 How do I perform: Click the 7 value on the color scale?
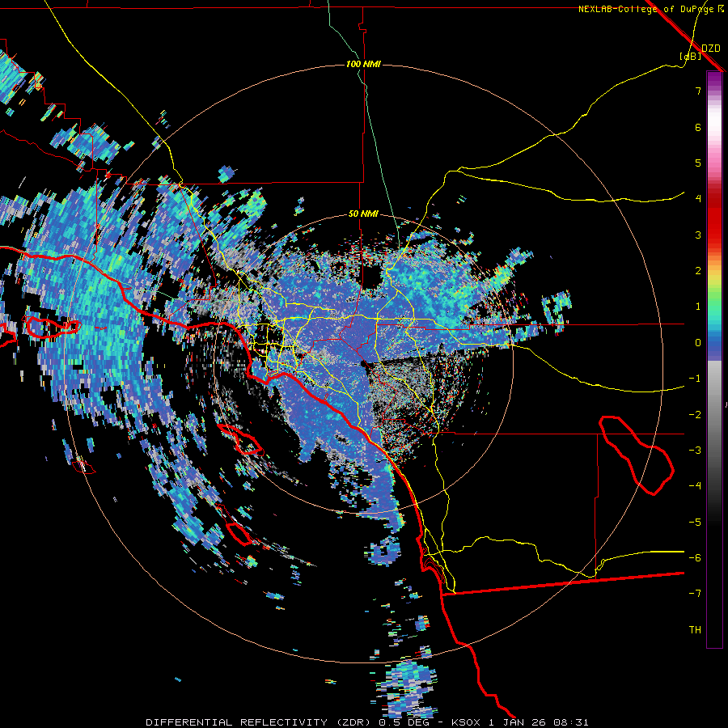[x=698, y=91]
